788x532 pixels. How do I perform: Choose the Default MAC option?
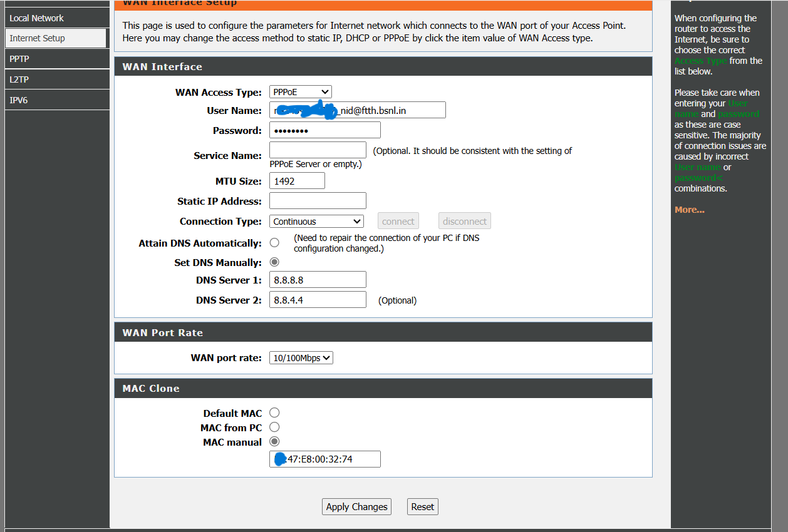point(274,412)
